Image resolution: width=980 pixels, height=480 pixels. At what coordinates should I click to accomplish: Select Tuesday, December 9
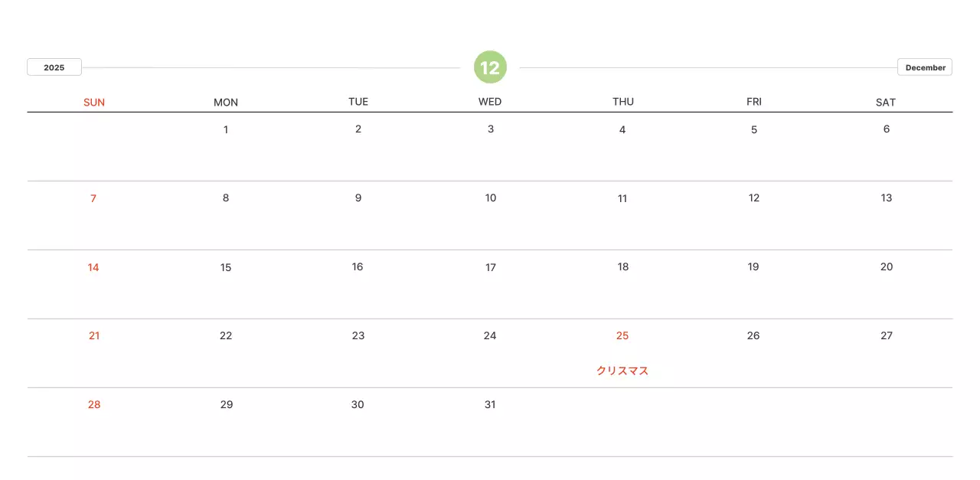tap(358, 198)
